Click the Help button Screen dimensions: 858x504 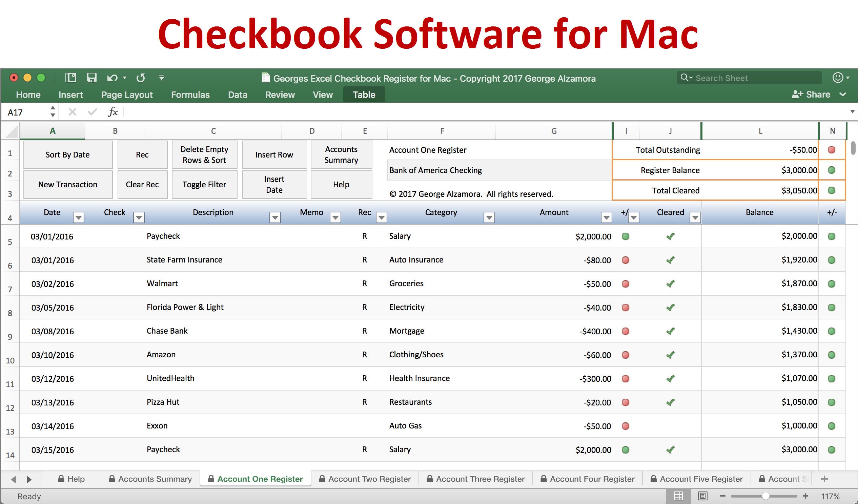click(340, 184)
